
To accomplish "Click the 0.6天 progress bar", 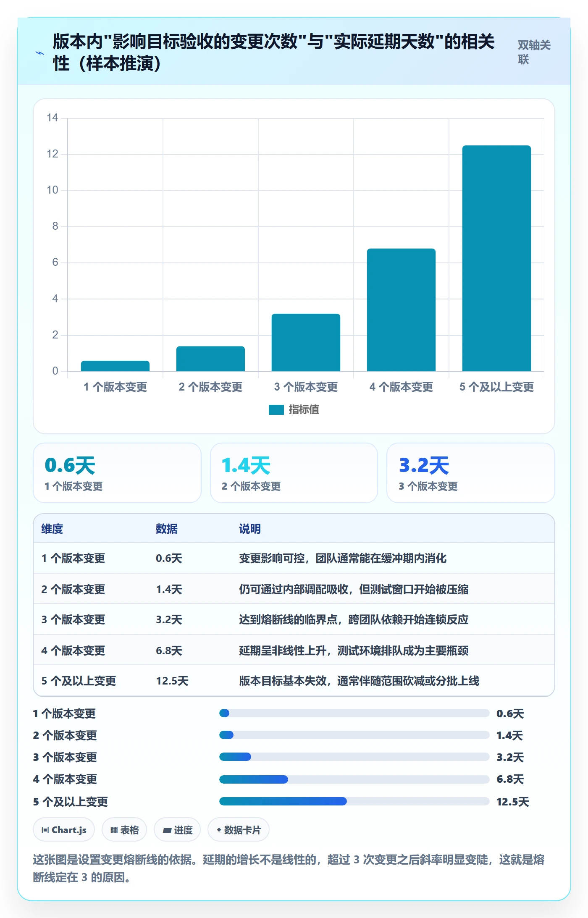I will click(354, 713).
